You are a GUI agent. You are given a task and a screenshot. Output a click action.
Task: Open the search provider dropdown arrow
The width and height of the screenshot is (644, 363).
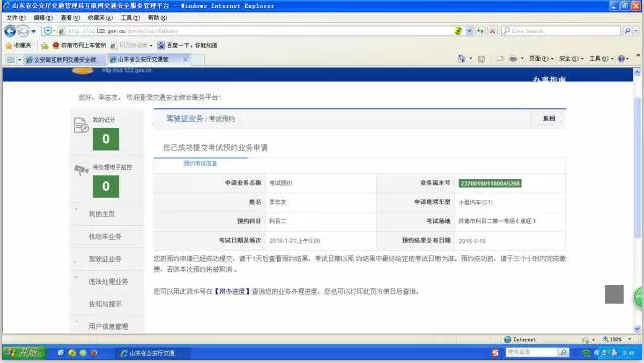[636, 31]
